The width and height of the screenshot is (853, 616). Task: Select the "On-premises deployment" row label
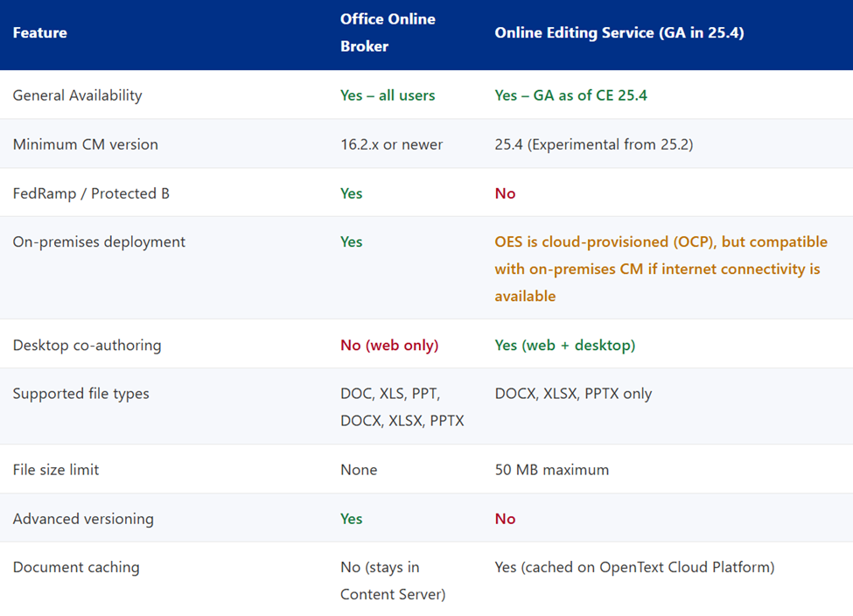[x=99, y=241]
